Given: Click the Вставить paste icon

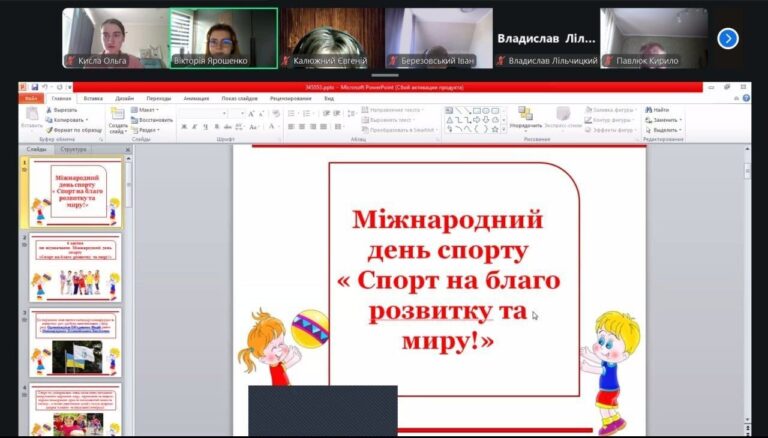Looking at the screenshot, I should 31,118.
